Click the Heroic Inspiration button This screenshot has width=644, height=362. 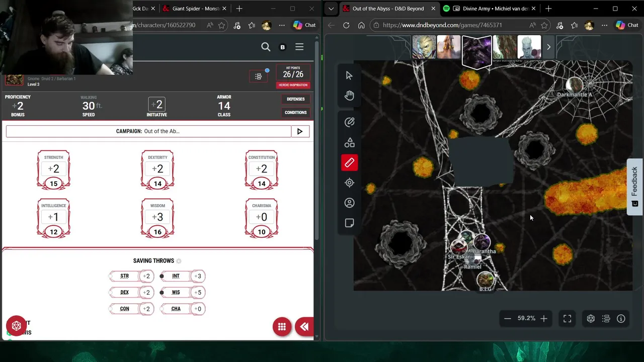coord(293,85)
